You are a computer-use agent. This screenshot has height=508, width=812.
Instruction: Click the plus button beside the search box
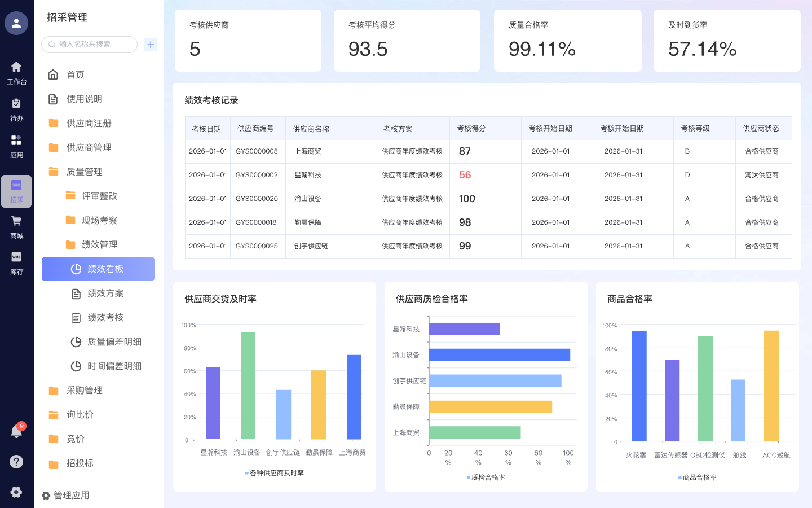coord(150,45)
